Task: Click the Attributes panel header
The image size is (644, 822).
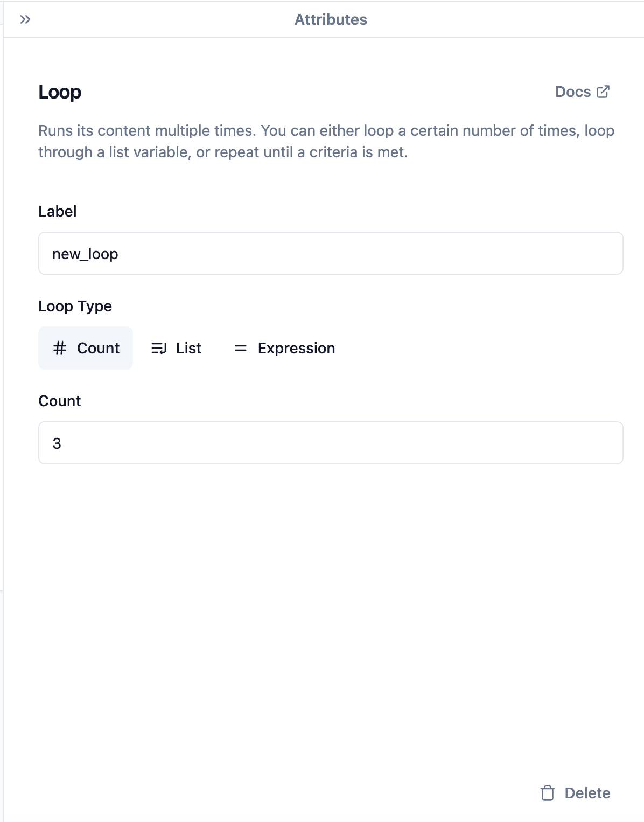Action: tap(331, 19)
